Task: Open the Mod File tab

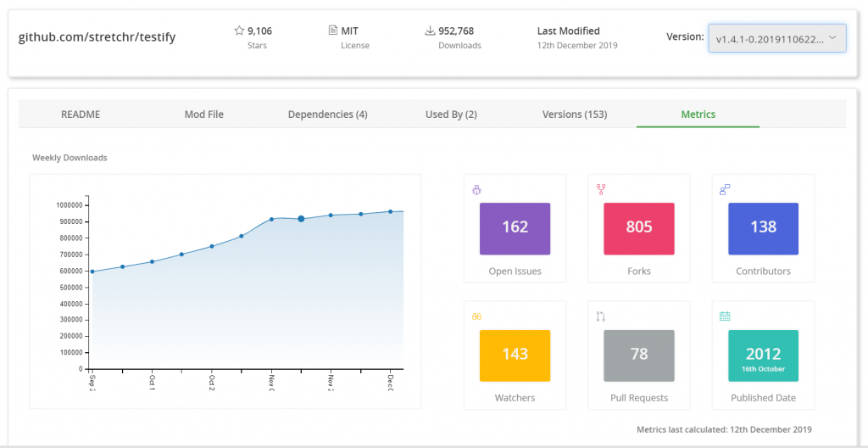Action: (204, 115)
